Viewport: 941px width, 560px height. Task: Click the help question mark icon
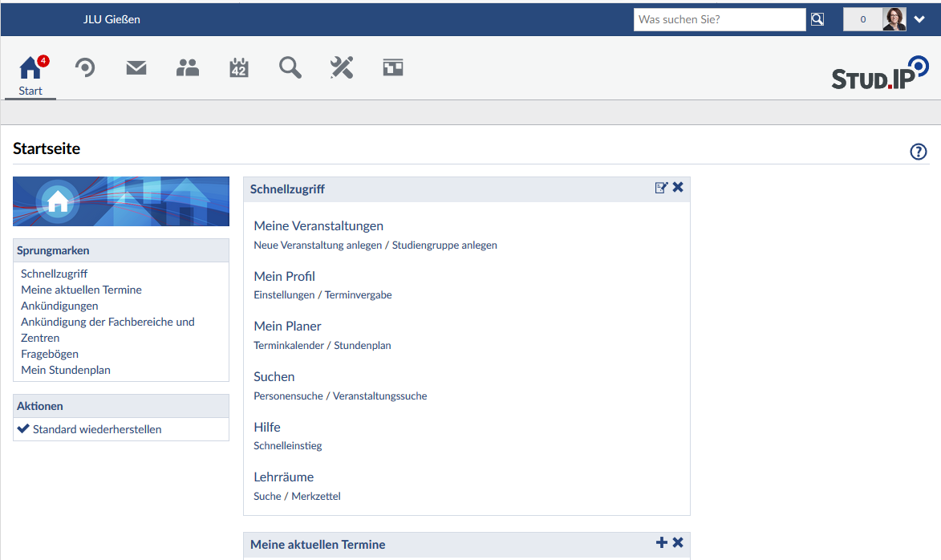click(919, 152)
